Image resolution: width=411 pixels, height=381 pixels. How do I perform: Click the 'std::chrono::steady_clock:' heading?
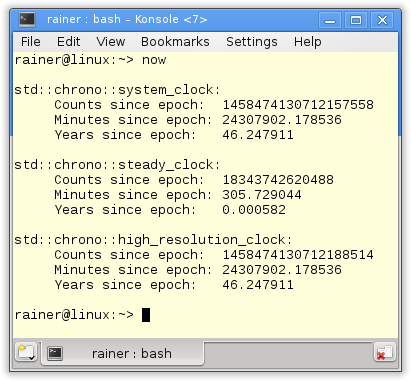(117, 165)
